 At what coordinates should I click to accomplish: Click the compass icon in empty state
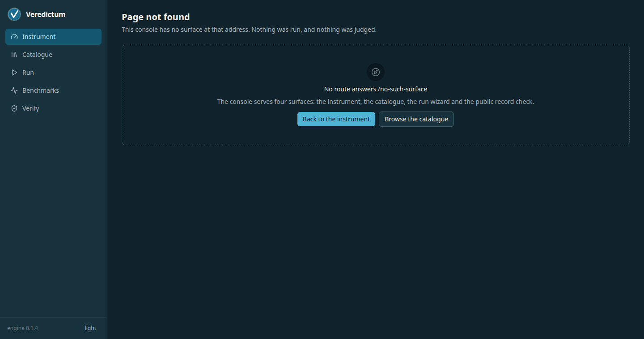point(376,72)
